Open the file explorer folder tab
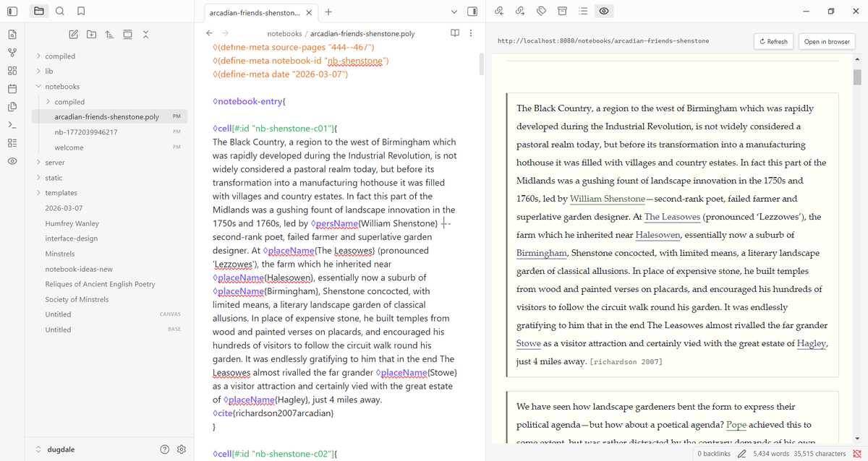The image size is (868, 461). coord(38,11)
